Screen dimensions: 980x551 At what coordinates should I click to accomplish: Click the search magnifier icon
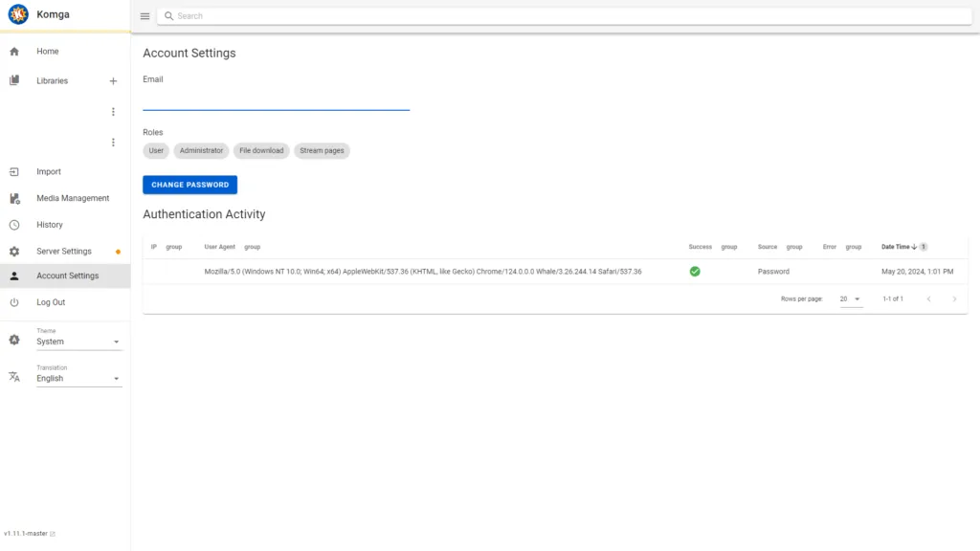[167, 15]
